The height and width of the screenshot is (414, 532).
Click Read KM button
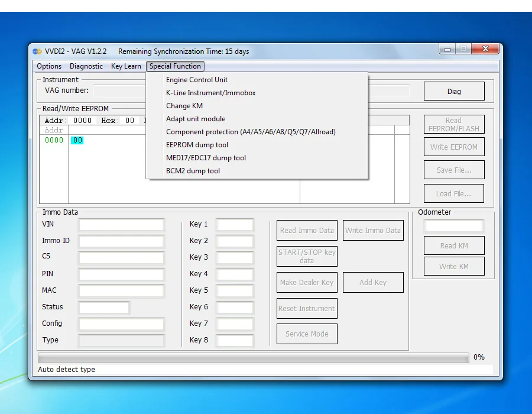[x=454, y=245]
